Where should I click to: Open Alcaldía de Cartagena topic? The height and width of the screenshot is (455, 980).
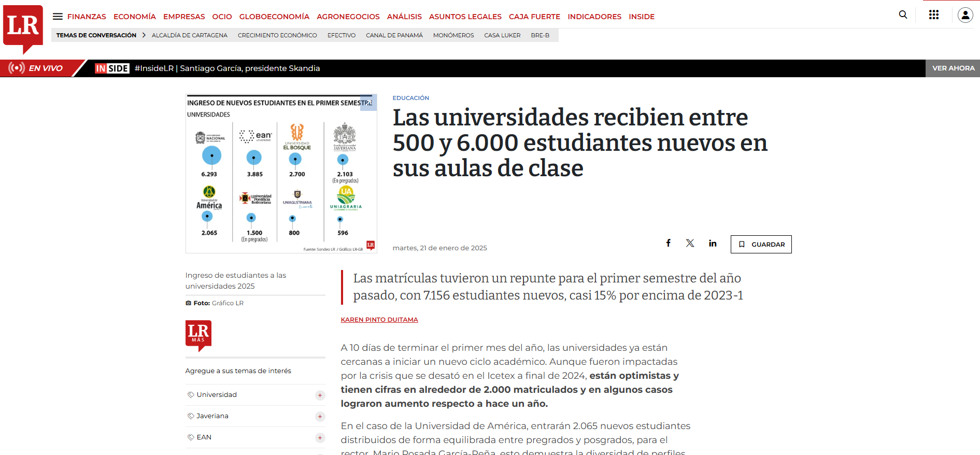190,35
